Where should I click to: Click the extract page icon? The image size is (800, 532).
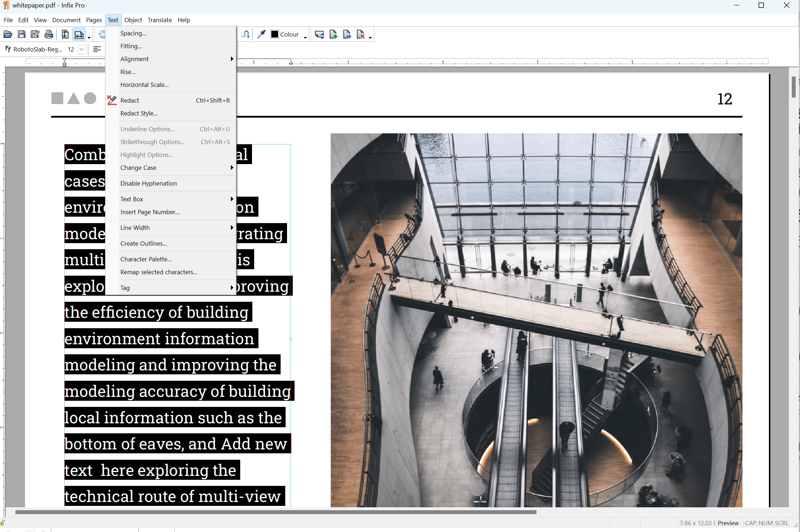pos(347,34)
